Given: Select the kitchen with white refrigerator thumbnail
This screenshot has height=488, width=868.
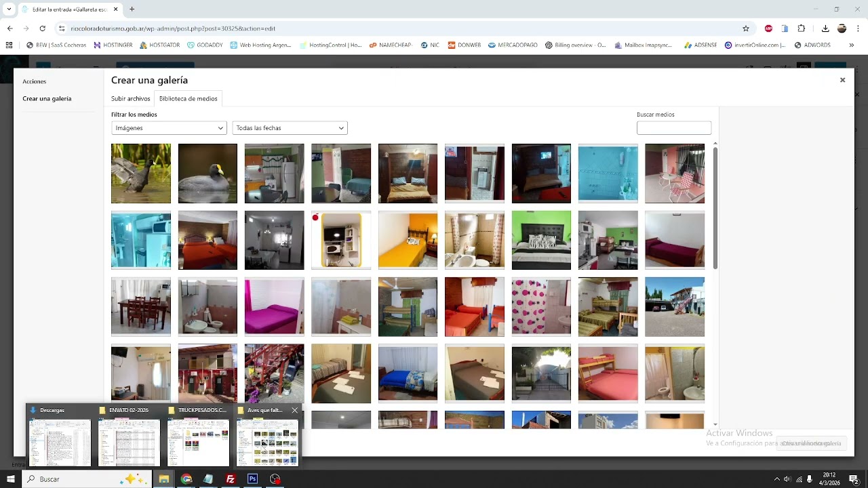Looking at the screenshot, I should coord(275,174).
